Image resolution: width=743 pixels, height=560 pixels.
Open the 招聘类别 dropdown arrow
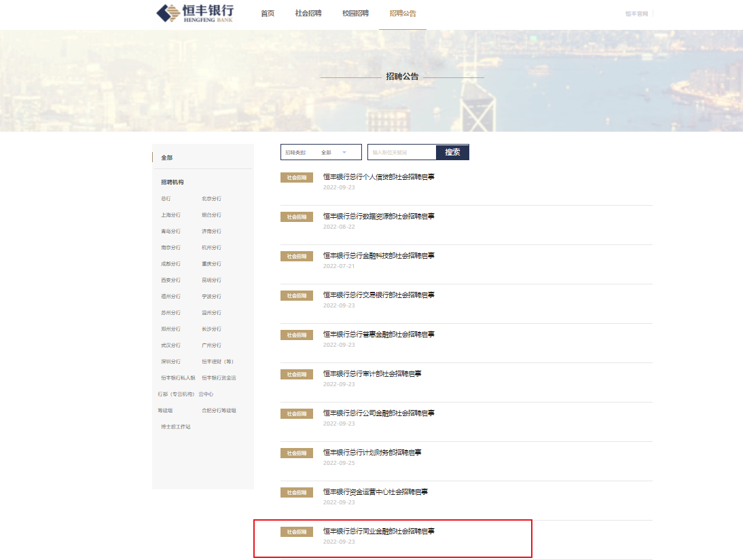(x=344, y=153)
